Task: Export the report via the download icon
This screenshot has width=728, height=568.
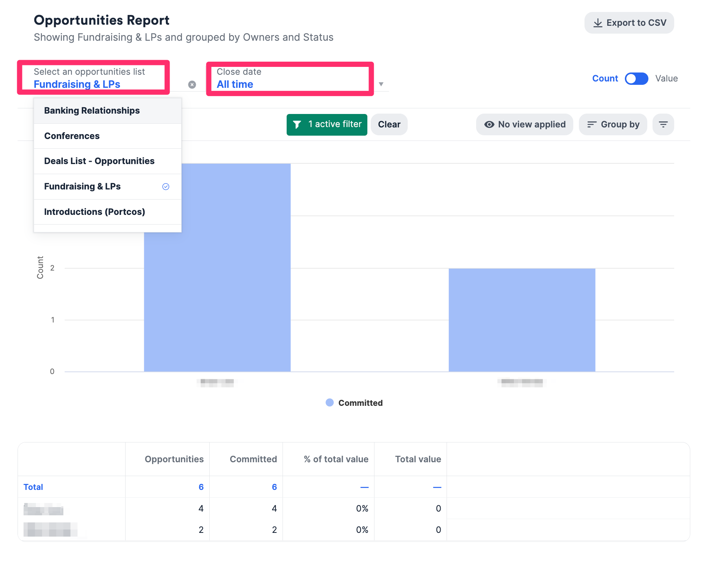Action: [x=598, y=23]
